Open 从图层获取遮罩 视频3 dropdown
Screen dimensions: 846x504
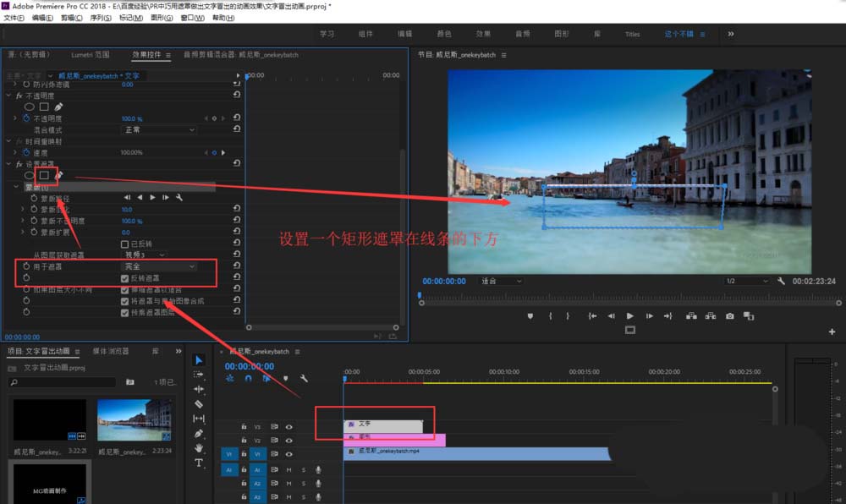pos(144,255)
